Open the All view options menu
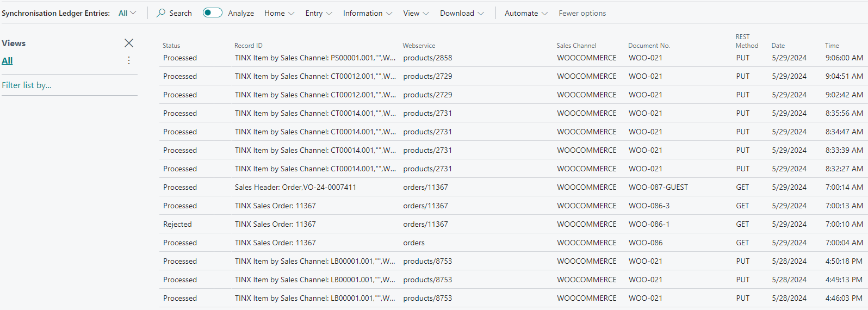Screen dimensions: 868x310 coord(129,60)
